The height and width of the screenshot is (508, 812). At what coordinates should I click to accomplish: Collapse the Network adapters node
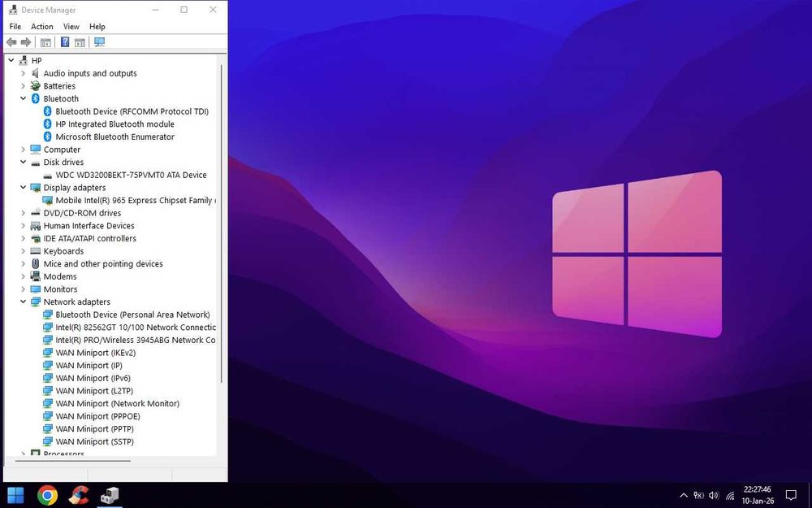tap(23, 302)
